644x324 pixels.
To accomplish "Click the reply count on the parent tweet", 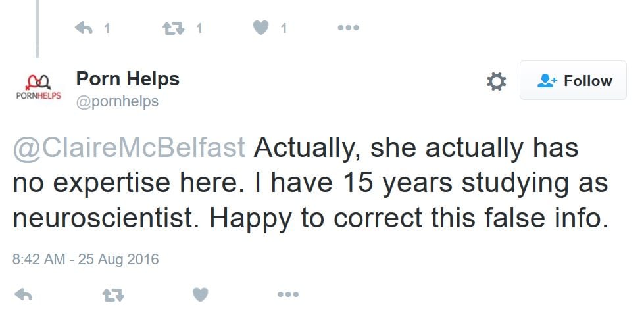I will point(107,28).
